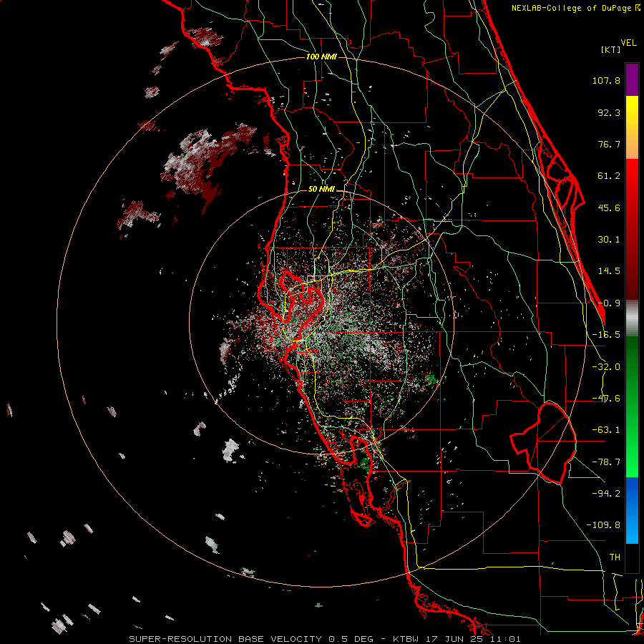Click the VEL legend title
Viewport: 644px width, 644px height.
click(628, 43)
